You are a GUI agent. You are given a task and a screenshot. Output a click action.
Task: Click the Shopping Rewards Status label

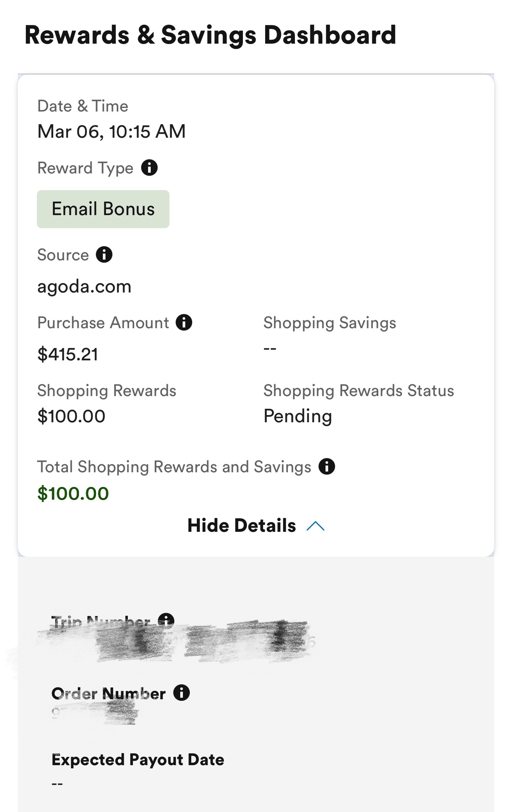(358, 391)
